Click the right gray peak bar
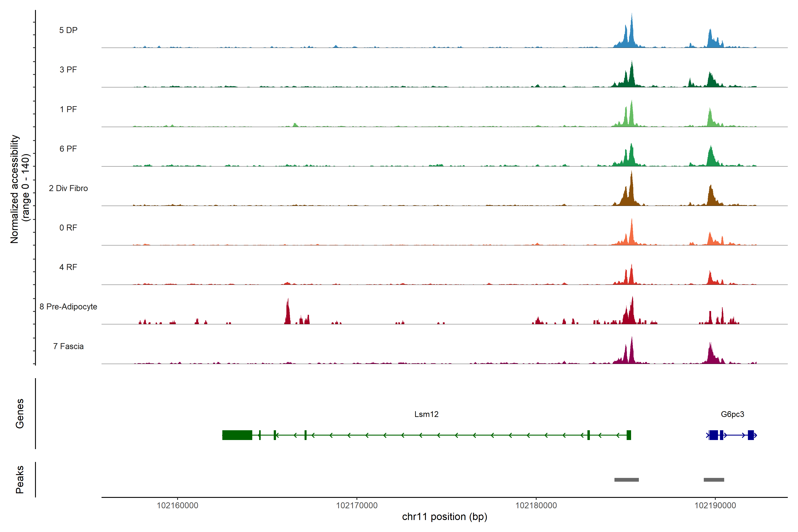 [714, 480]
